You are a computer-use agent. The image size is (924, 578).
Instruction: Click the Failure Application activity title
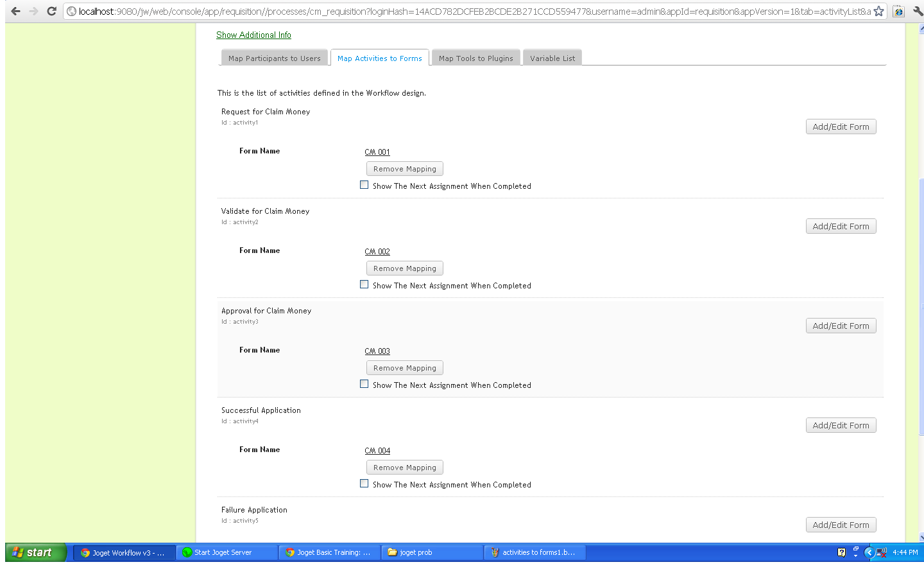point(254,510)
